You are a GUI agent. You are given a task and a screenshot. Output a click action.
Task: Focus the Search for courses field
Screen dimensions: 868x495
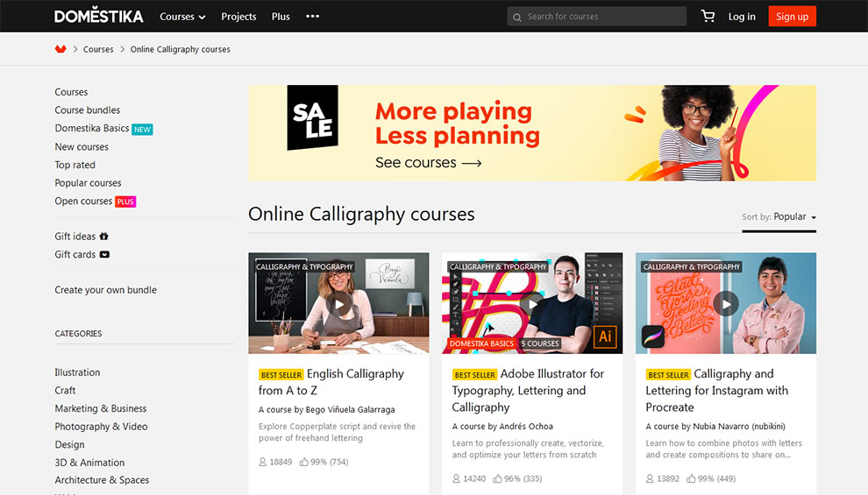[x=597, y=16]
